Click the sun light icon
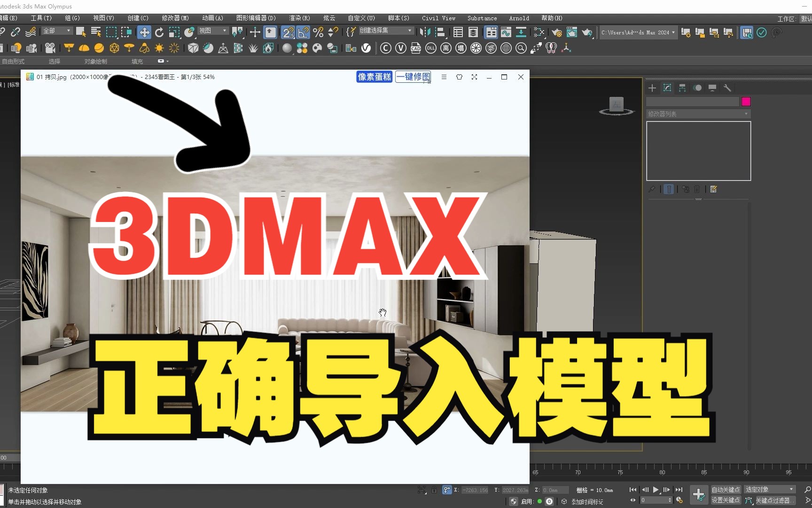812x508 pixels. pyautogui.click(x=159, y=48)
